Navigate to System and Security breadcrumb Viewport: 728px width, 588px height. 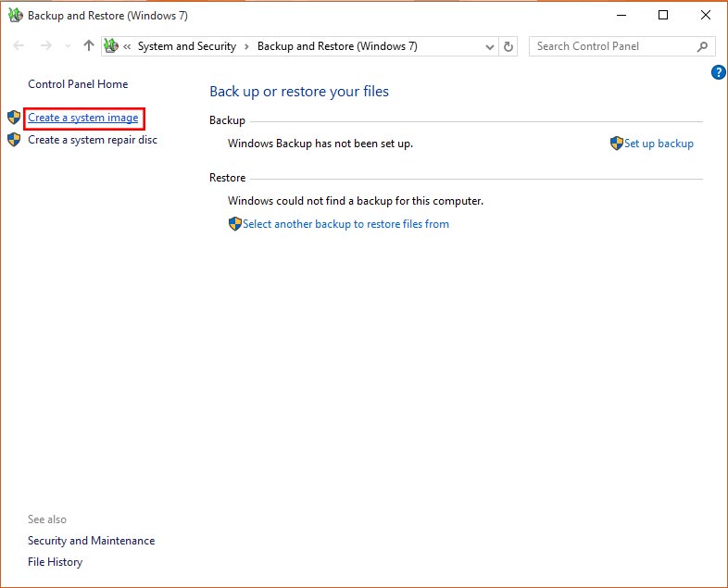186,46
